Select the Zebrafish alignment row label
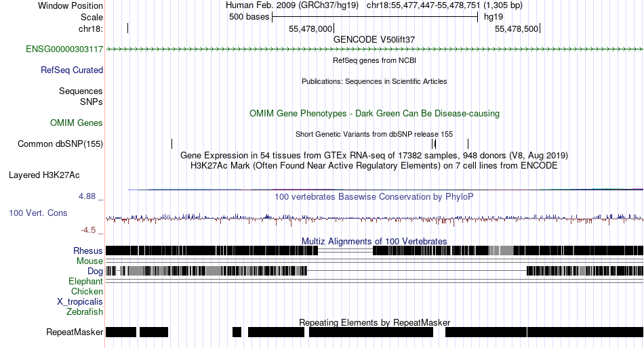This screenshot has width=644, height=348. tap(85, 312)
